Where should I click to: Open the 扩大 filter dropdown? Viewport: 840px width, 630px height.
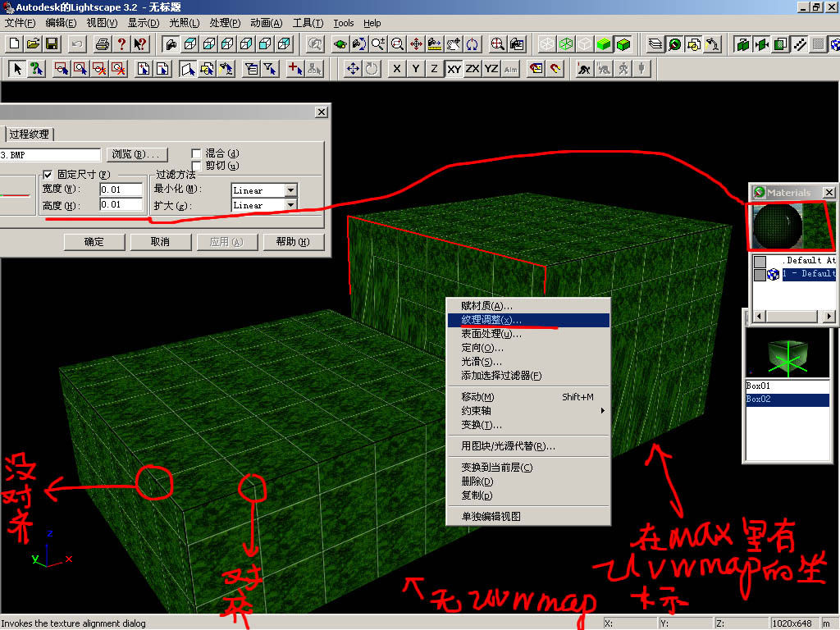[290, 205]
